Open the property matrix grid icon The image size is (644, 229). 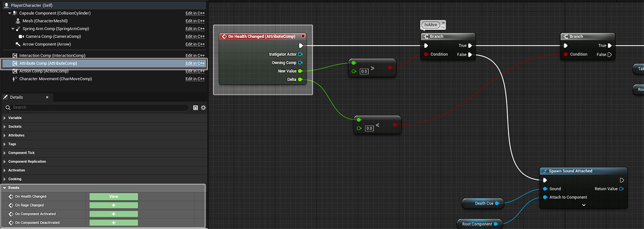pos(196,108)
